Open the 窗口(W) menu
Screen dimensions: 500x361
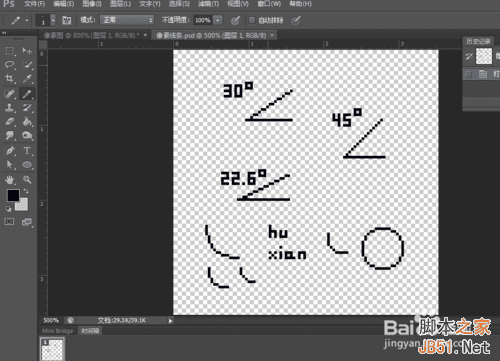269,4
